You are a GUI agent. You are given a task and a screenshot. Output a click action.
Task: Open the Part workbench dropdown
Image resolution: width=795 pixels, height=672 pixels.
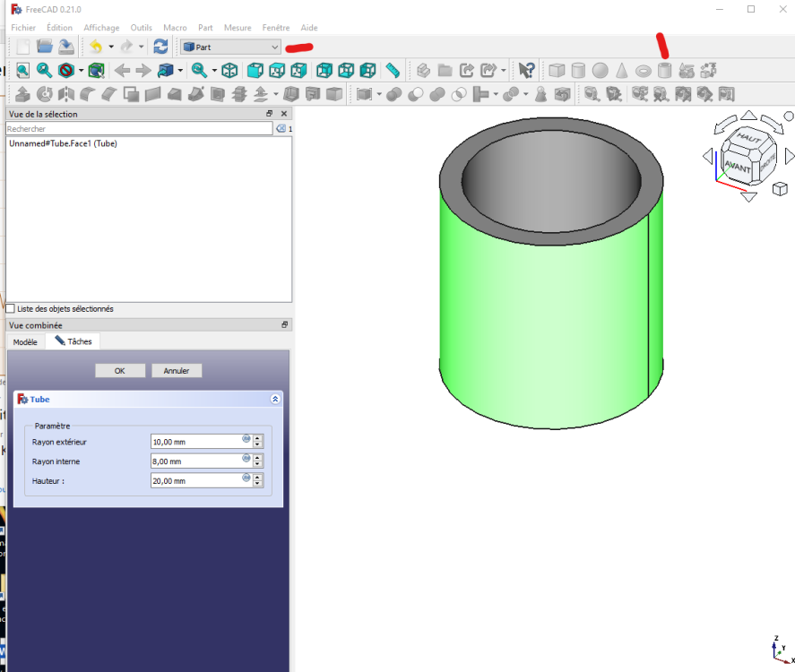[x=230, y=47]
